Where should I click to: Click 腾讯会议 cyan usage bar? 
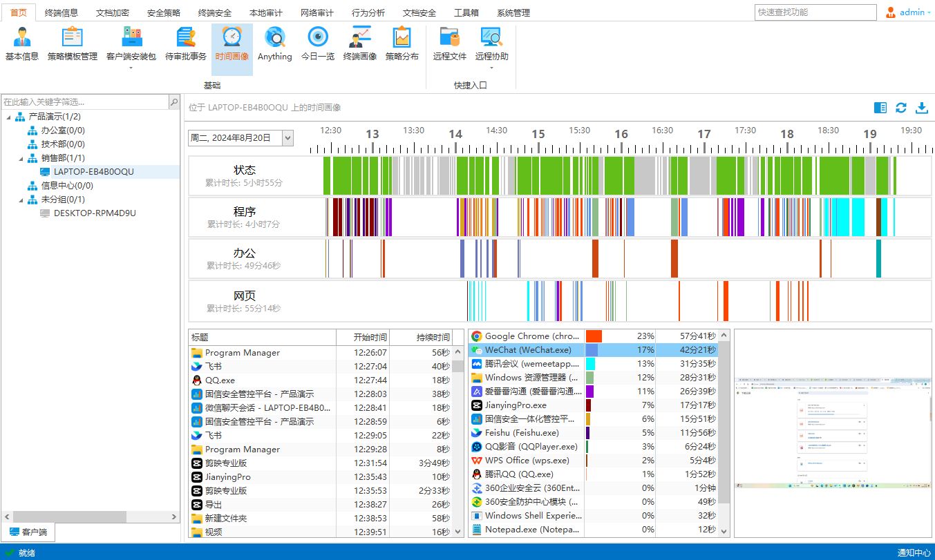(x=590, y=364)
